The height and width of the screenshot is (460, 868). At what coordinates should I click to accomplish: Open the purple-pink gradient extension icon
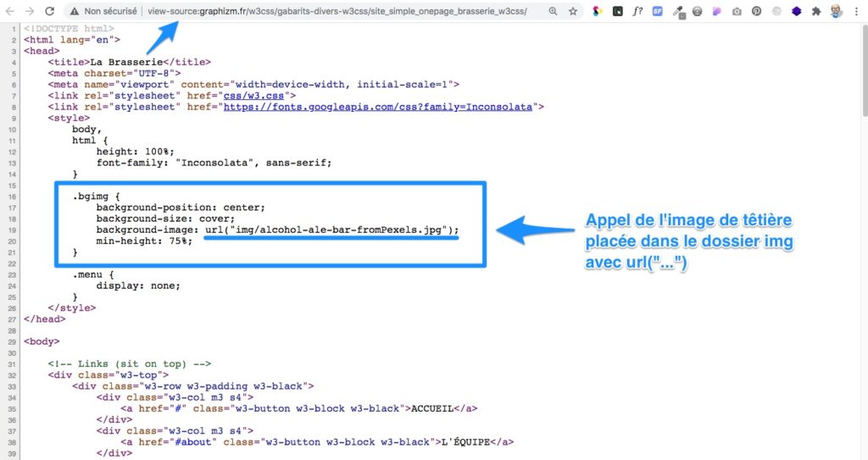[717, 11]
